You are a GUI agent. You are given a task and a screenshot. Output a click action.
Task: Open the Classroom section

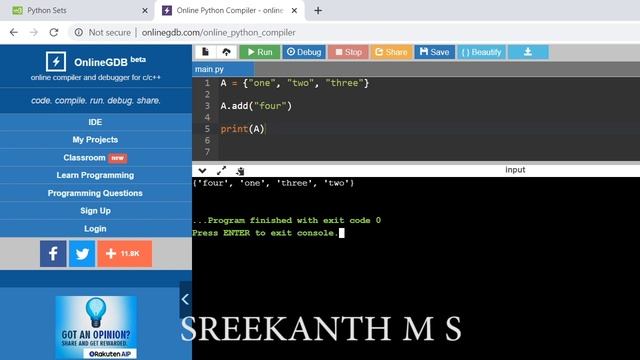(96, 158)
